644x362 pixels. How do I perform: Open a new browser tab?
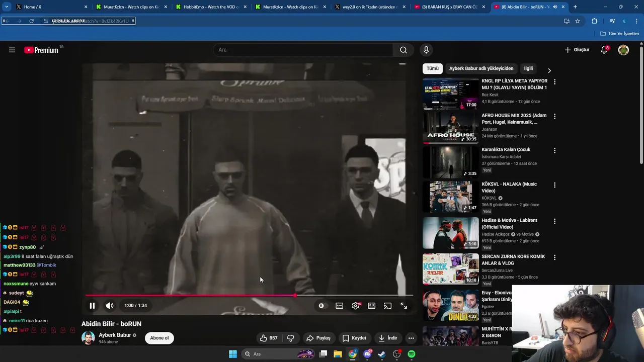pos(575,7)
